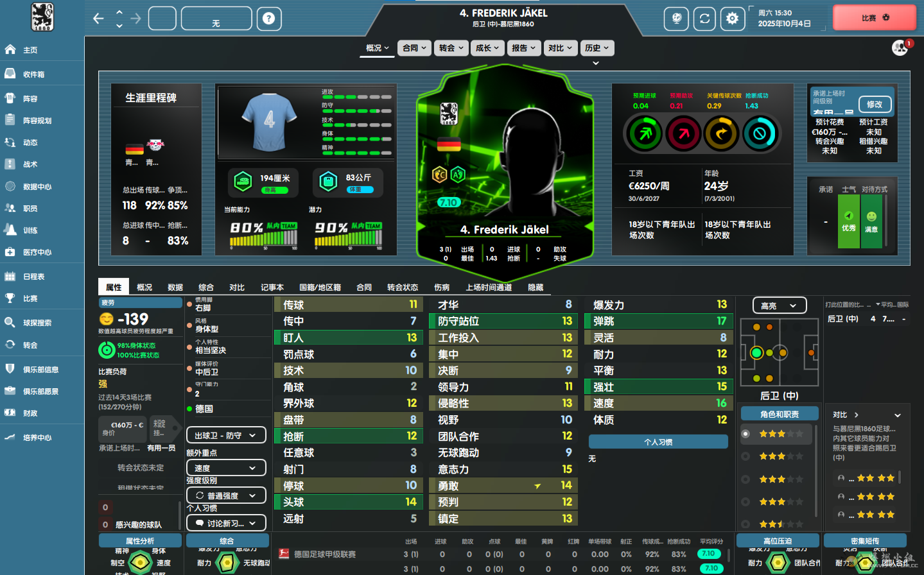The width and height of the screenshot is (924, 575).
Task: Select third role radio button in list
Action: point(745,479)
